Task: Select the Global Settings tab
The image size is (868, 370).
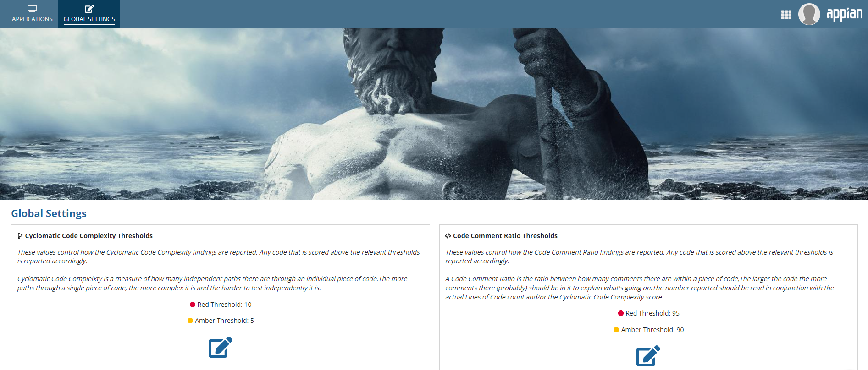Action: click(89, 14)
